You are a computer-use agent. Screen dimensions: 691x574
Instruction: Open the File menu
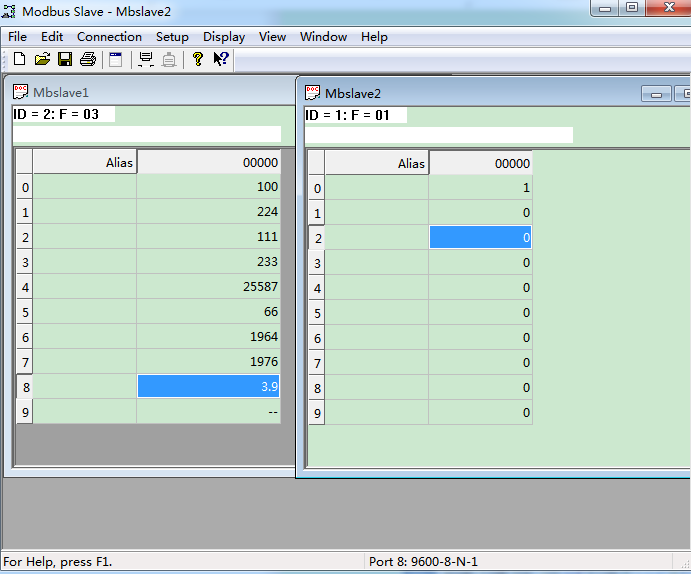coord(17,37)
